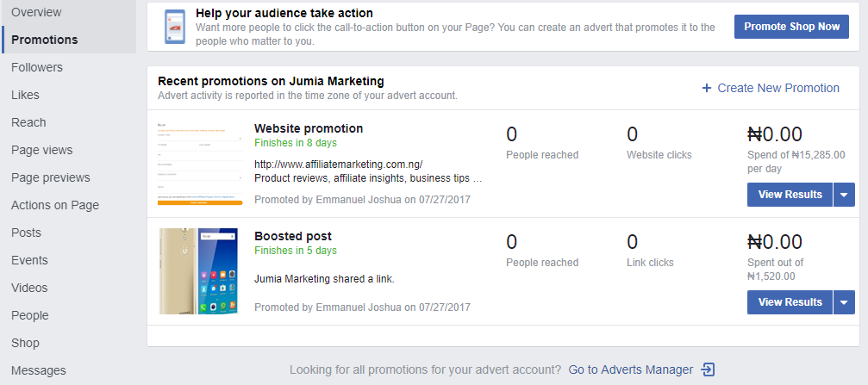Screen dimensions: 868x385
Task: Show Page views insights
Action: [42, 150]
